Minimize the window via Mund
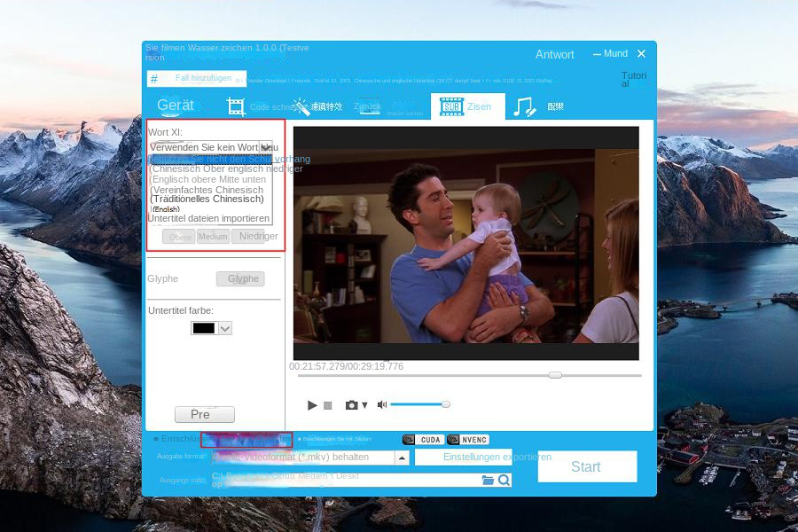 [x=610, y=53]
